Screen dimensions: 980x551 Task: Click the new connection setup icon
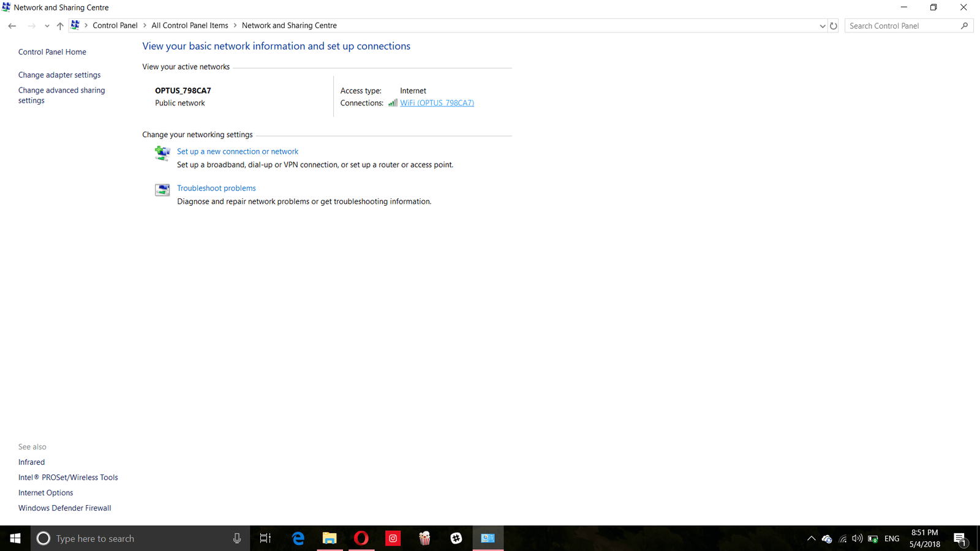point(162,153)
